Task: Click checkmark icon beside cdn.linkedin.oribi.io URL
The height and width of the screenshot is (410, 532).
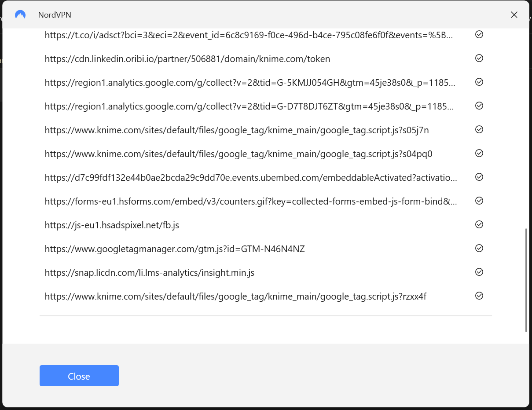Action: [479, 58]
